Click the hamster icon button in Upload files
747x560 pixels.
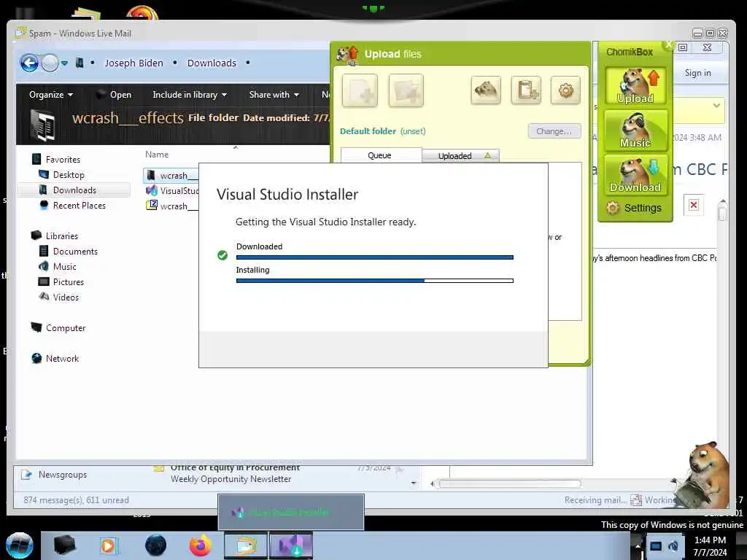pos(485,90)
